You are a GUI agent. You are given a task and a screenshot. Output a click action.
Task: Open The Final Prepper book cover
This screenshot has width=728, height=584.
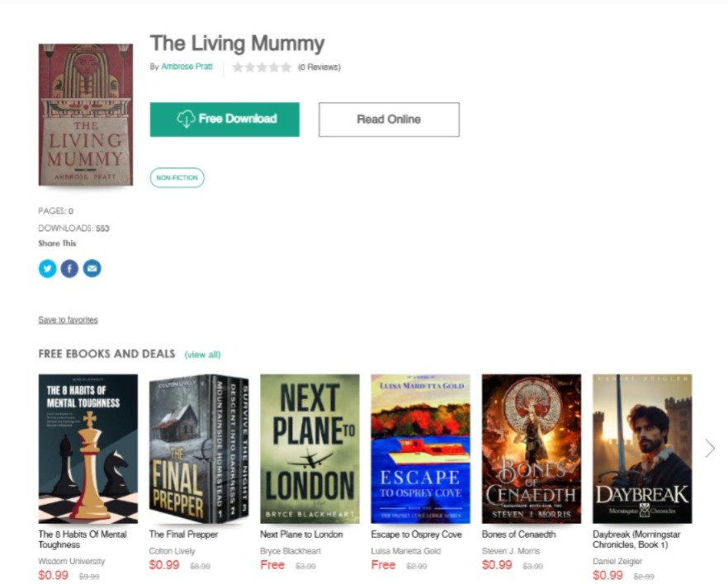199,449
